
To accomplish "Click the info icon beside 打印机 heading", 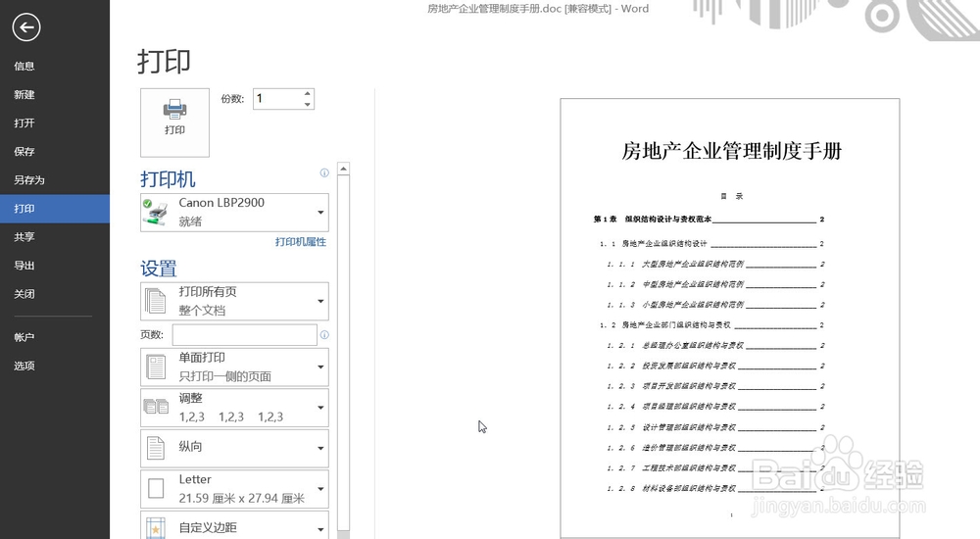I will pyautogui.click(x=324, y=172).
